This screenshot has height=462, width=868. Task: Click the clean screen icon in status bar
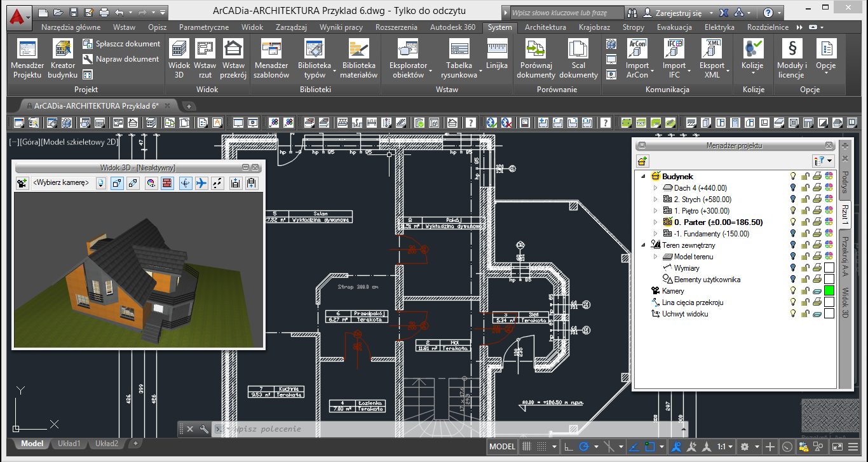point(837,447)
